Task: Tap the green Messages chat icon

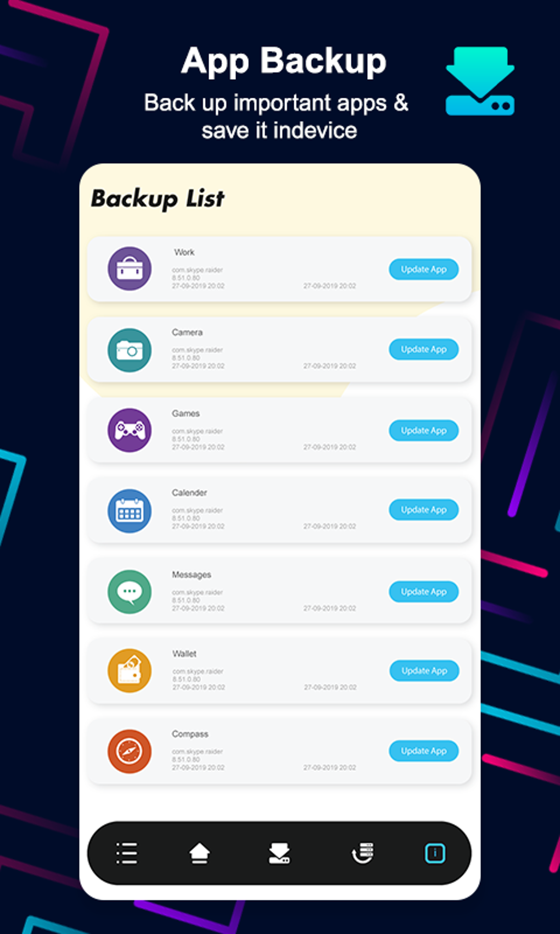Action: pos(130,592)
